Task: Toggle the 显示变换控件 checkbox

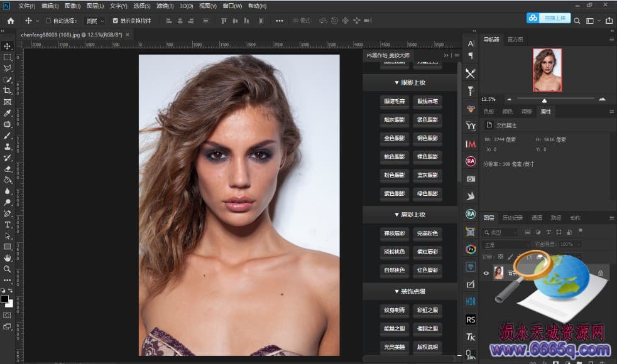Action: [115, 21]
